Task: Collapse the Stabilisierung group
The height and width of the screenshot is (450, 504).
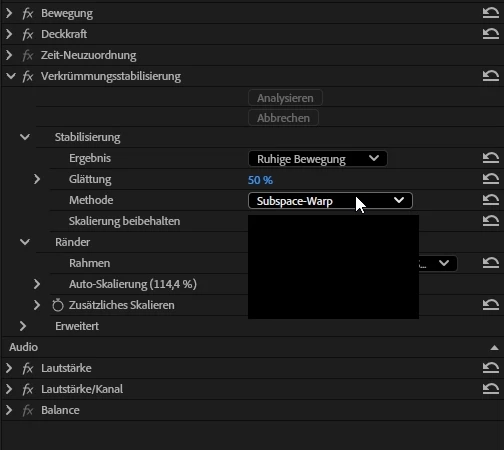Action: click(x=25, y=137)
